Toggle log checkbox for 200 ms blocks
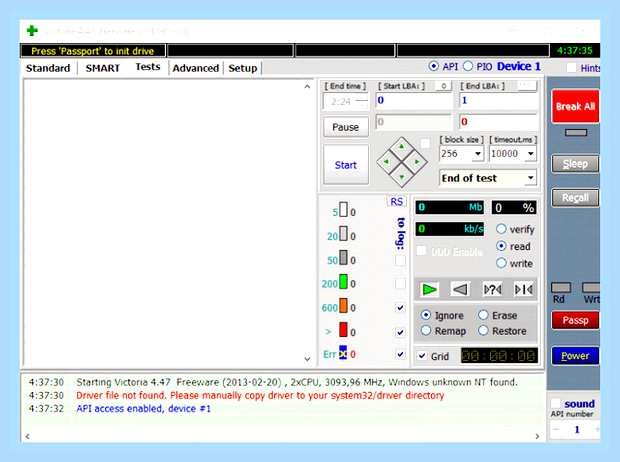The image size is (620, 462). 400,283
